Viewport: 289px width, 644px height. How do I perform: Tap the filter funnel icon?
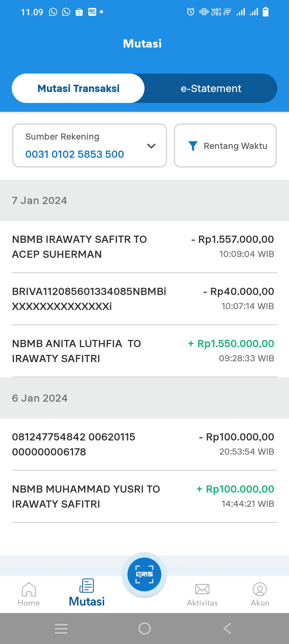193,146
